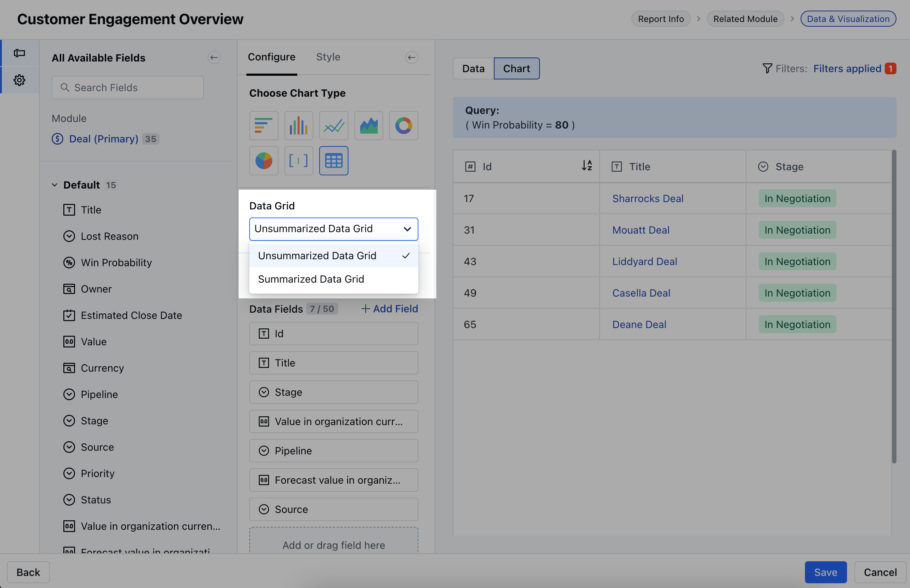Collapse the All Available Fields panel
This screenshot has height=588, width=910.
(x=214, y=57)
